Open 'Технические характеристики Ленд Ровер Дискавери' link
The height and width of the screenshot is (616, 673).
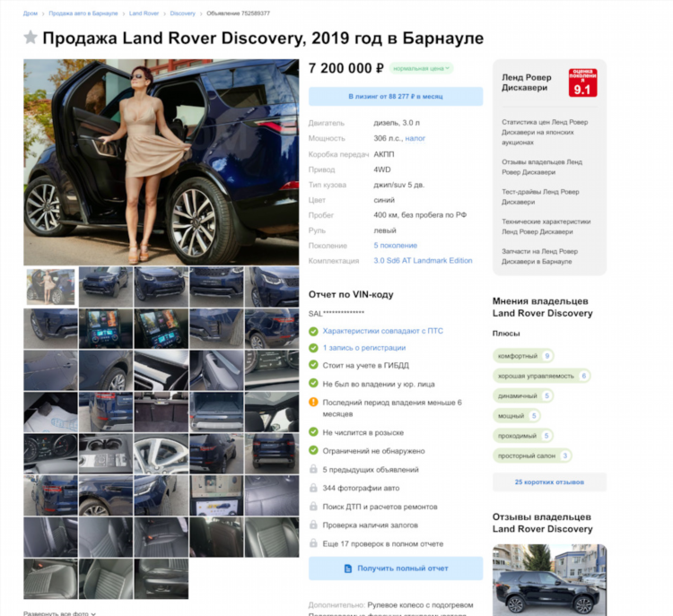(x=546, y=227)
